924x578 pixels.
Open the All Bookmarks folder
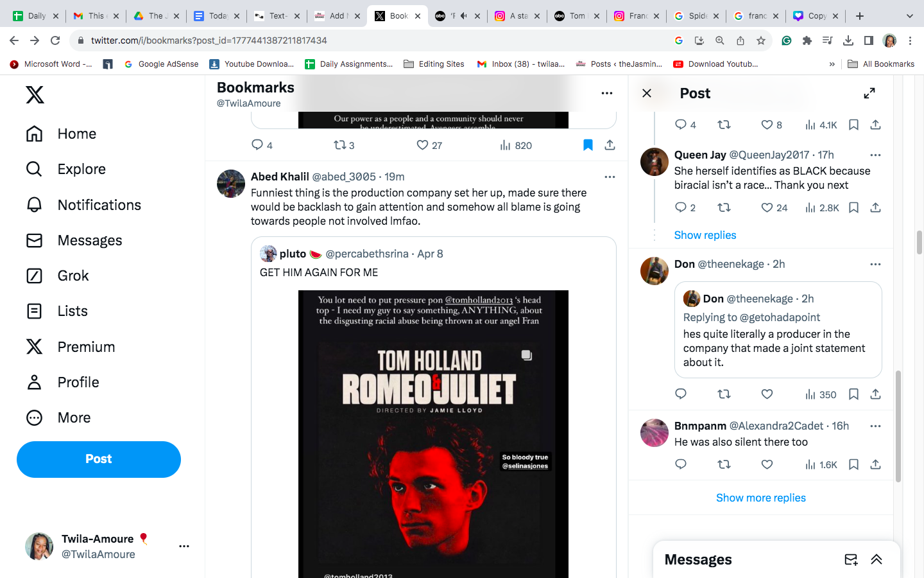point(881,64)
